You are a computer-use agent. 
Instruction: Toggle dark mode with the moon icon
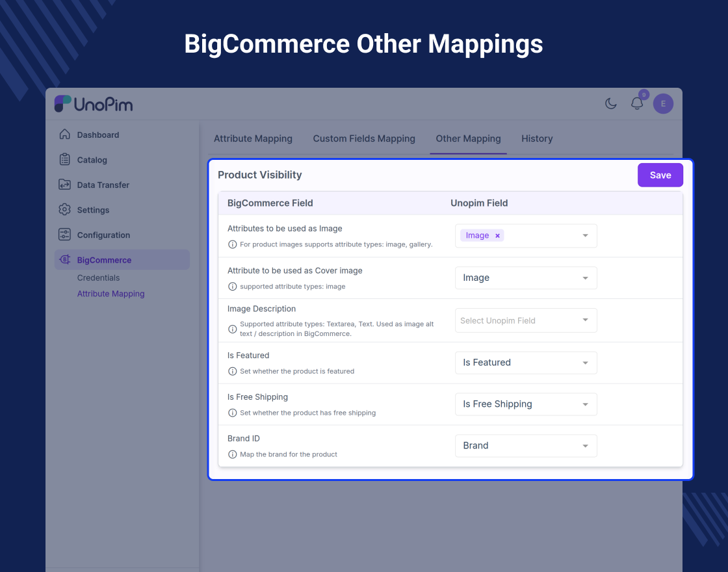tap(610, 103)
